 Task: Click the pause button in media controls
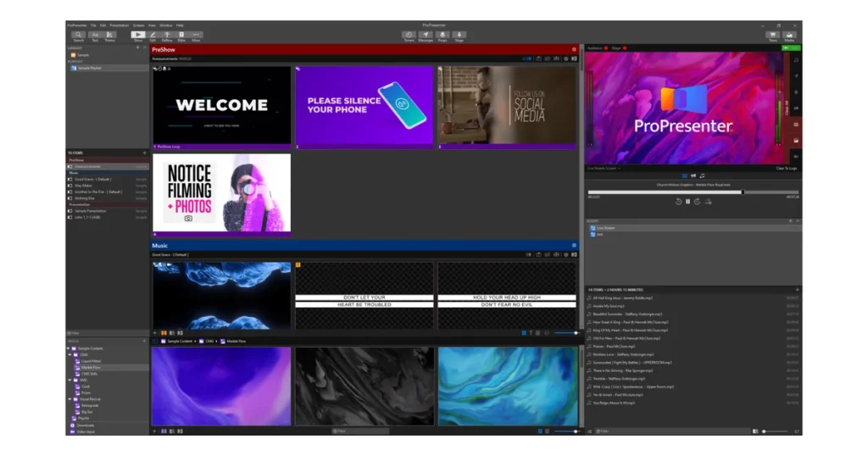pyautogui.click(x=687, y=202)
